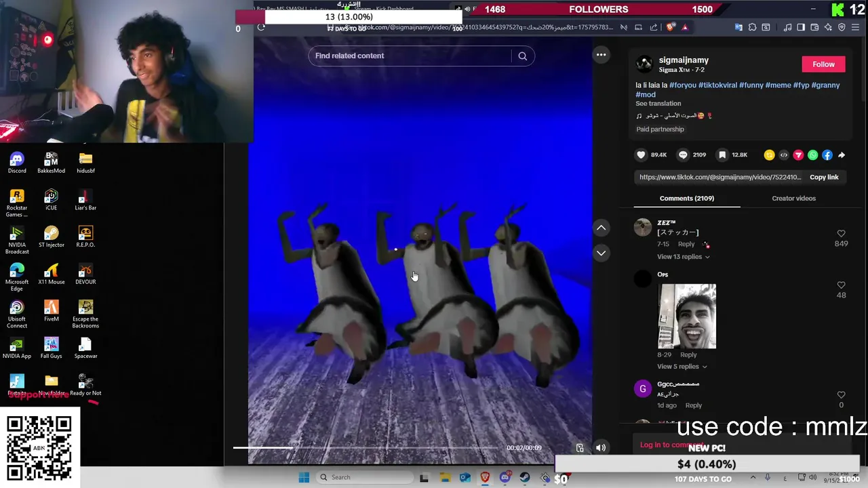Click the sigmaijnamy profile avatar
This screenshot has width=868, height=488.
[644, 64]
